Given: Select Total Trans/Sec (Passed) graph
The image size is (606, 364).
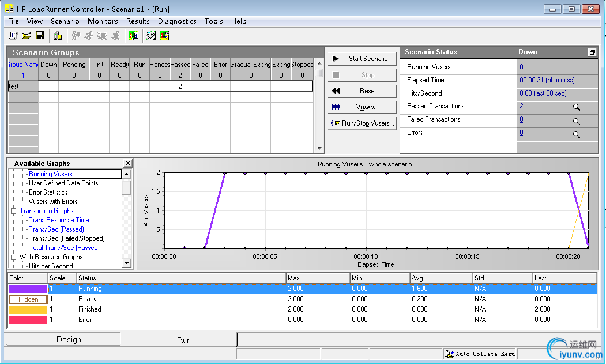Looking at the screenshot, I should tap(64, 248).
